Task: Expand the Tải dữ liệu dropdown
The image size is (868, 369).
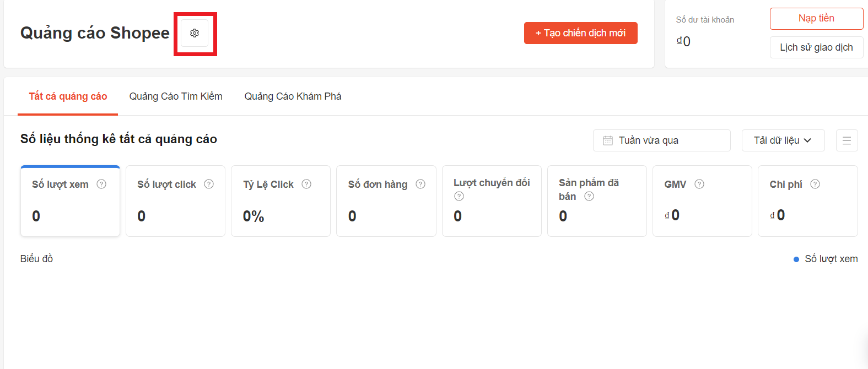Action: (783, 140)
